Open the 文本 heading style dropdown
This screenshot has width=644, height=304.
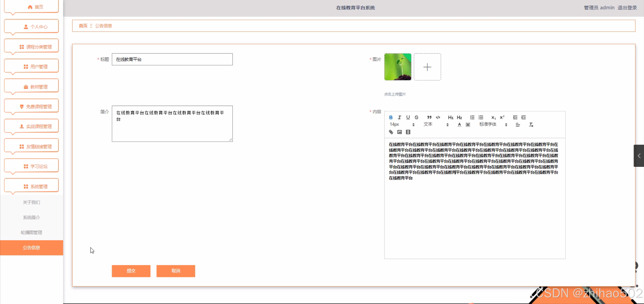pyautogui.click(x=436, y=125)
